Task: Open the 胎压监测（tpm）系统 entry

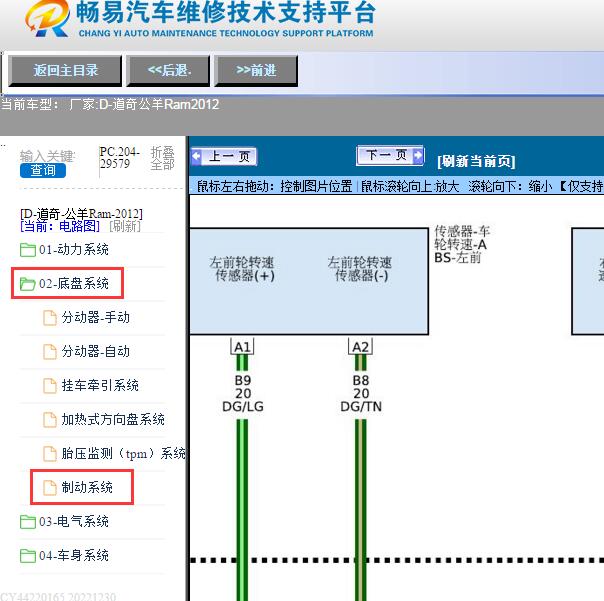Action: point(124,453)
